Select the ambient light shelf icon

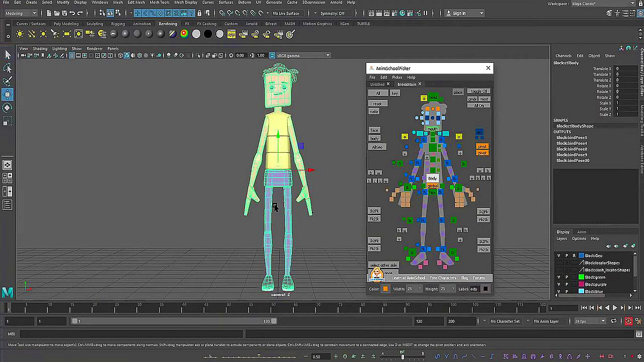[x=20, y=34]
